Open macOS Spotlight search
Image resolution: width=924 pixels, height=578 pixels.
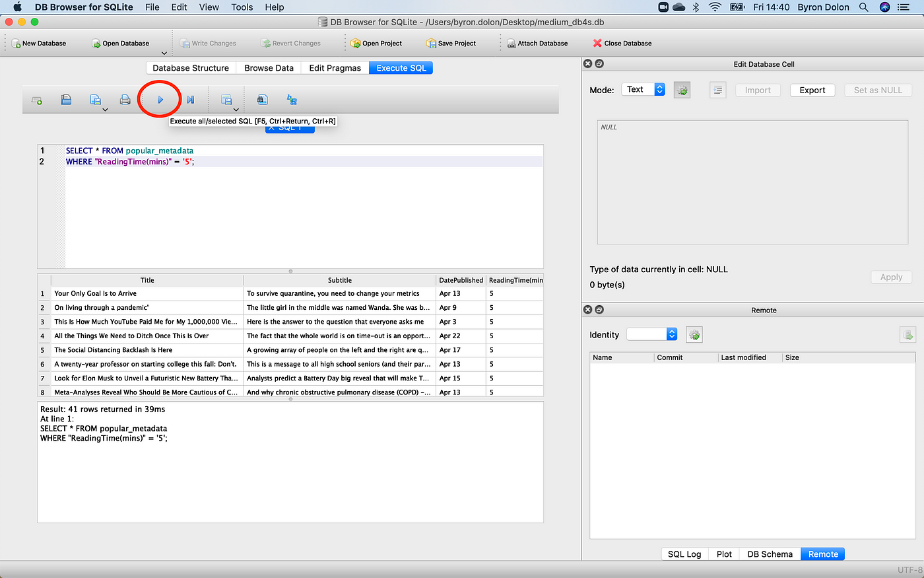click(x=863, y=7)
